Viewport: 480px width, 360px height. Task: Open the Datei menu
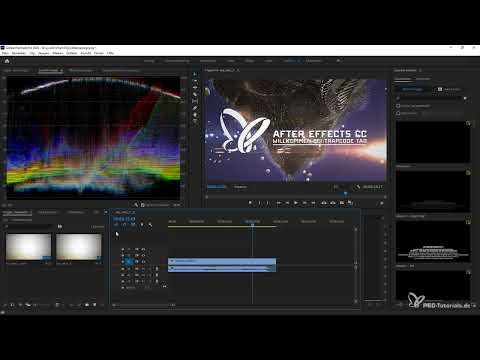[x=5, y=53]
